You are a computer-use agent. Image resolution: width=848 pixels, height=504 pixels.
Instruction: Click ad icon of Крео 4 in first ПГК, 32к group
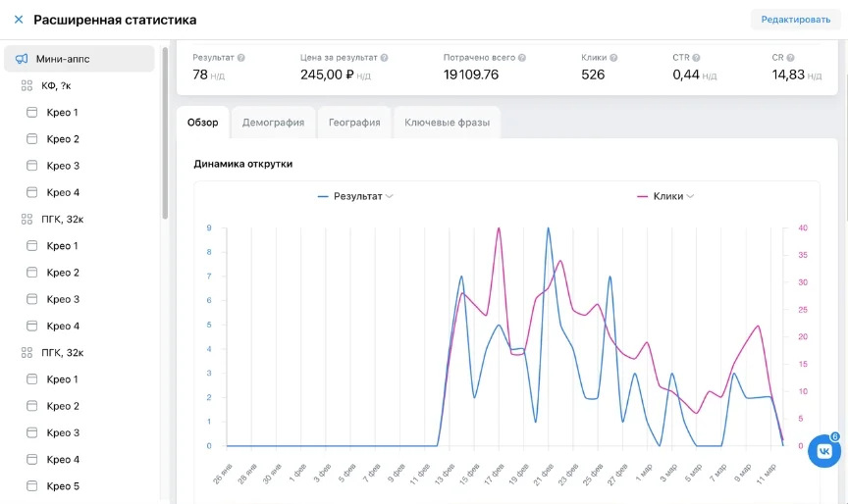tap(32, 326)
